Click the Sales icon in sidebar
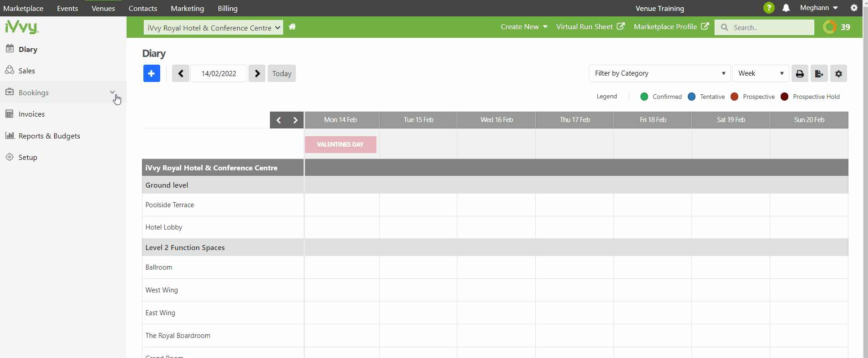868x358 pixels. pos(10,70)
